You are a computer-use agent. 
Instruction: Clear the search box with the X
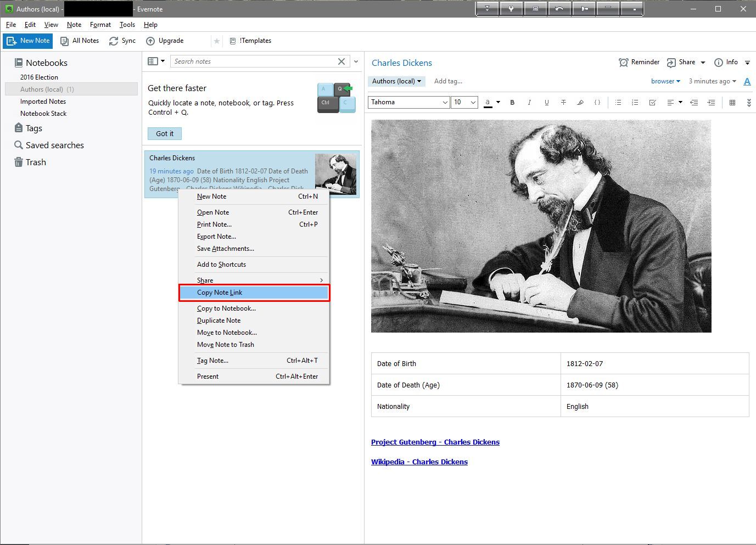341,61
